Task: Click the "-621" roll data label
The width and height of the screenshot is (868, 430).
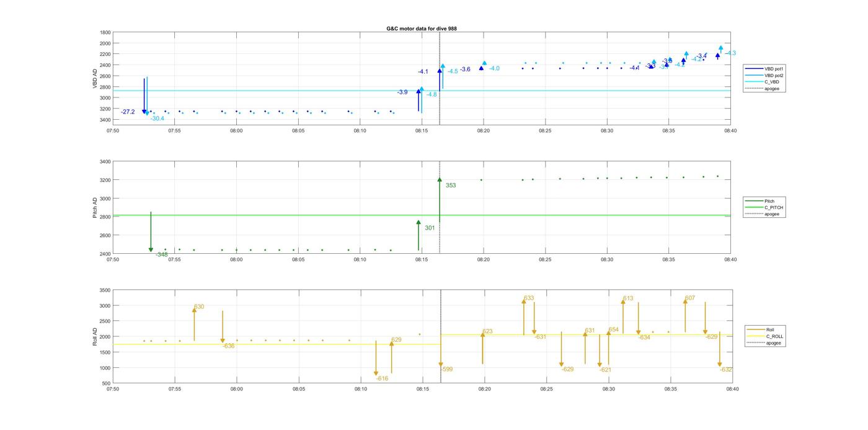Action: point(605,370)
